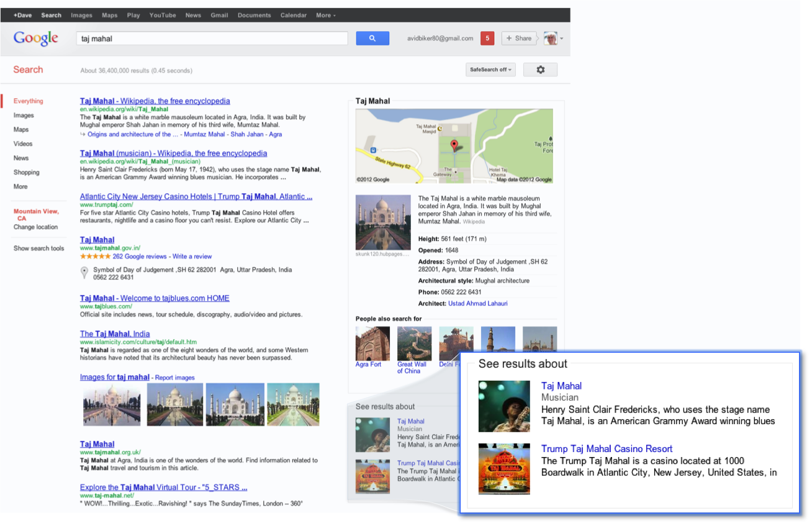The image size is (812, 526).
Task: Open the search settings gear
Action: [539, 70]
